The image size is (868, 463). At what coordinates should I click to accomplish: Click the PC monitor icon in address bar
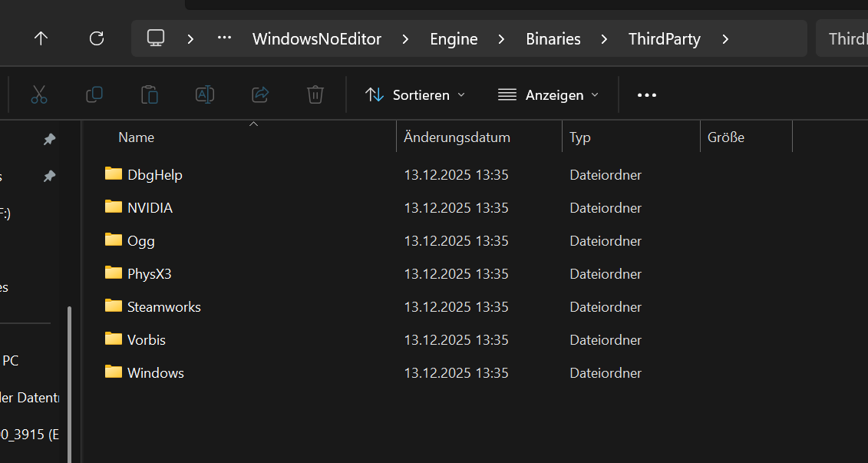point(157,38)
